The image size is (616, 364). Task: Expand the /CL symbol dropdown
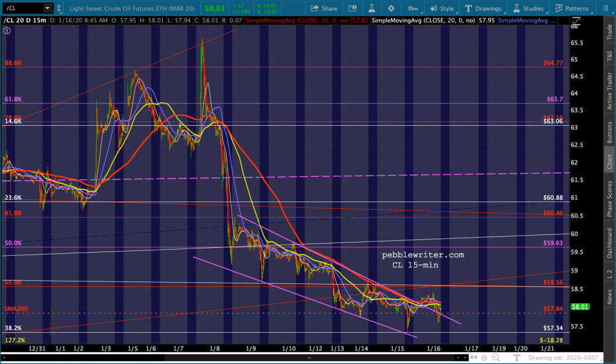pyautogui.click(x=48, y=8)
